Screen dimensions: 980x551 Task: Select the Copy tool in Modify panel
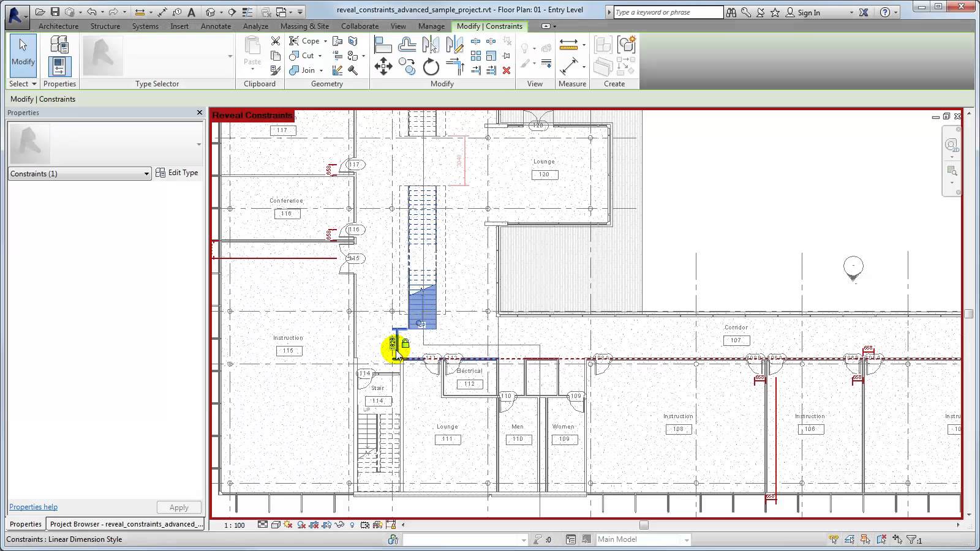(x=407, y=67)
